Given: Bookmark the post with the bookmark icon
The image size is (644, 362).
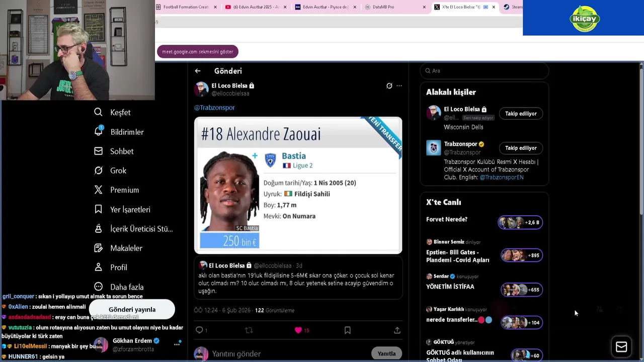Looking at the screenshot, I should click(347, 330).
